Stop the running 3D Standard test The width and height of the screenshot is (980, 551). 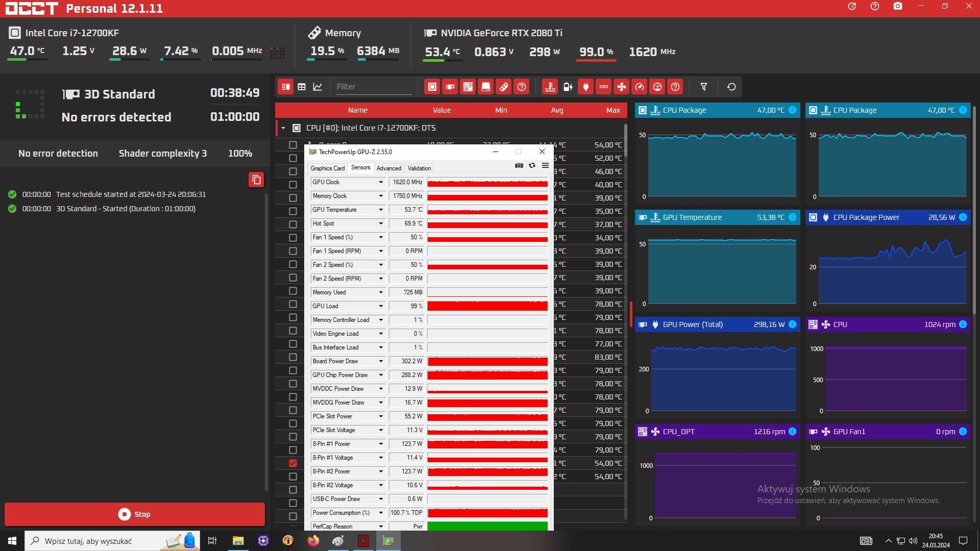click(x=135, y=514)
